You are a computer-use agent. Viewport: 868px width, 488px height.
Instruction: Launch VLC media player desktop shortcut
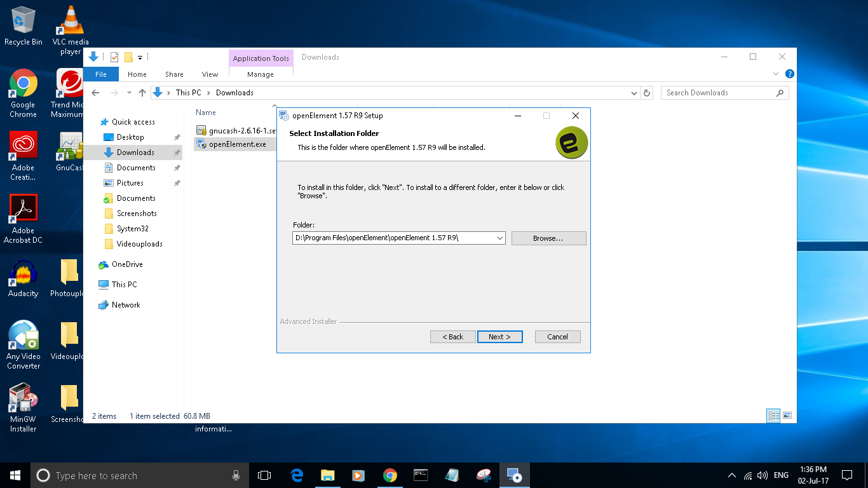click(71, 30)
